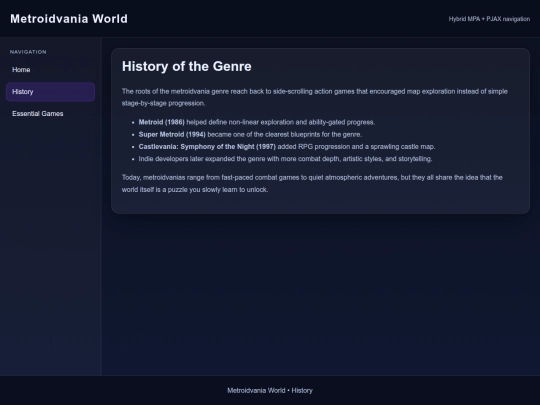Click the 'History of the Genre' heading
Image resolution: width=540 pixels, height=405 pixels.
[x=187, y=66]
